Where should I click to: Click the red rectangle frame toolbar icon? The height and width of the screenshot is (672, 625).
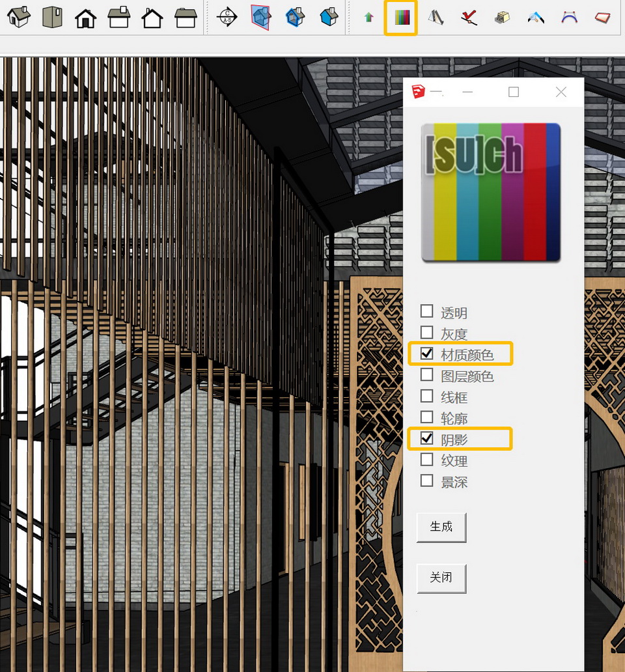(603, 18)
